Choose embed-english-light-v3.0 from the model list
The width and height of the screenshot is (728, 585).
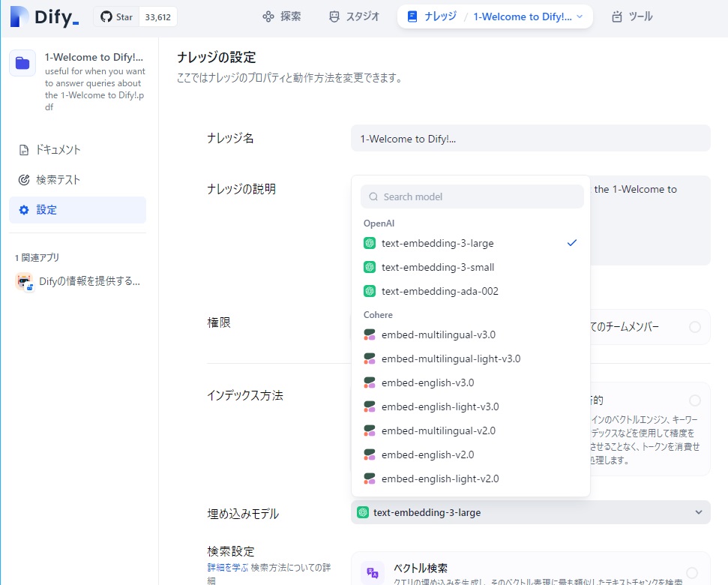(x=471, y=407)
